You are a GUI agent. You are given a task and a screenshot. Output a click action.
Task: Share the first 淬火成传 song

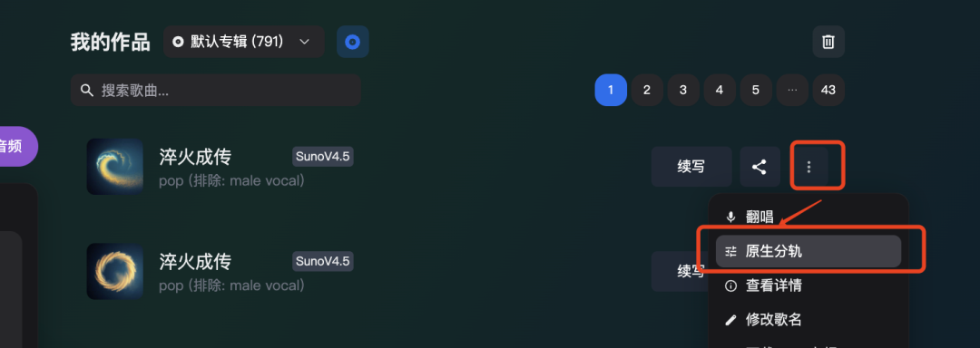(759, 167)
